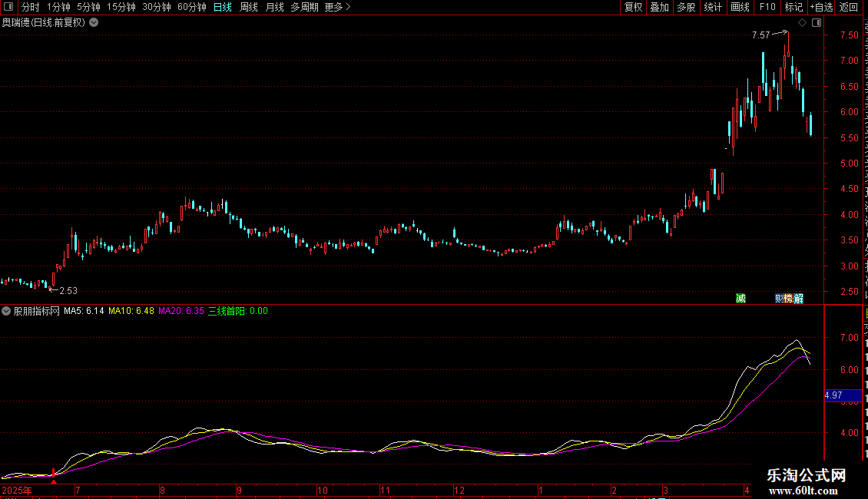This screenshot has height=499, width=868.
Task: Click the 叠加 overlay button
Action: click(x=659, y=7)
